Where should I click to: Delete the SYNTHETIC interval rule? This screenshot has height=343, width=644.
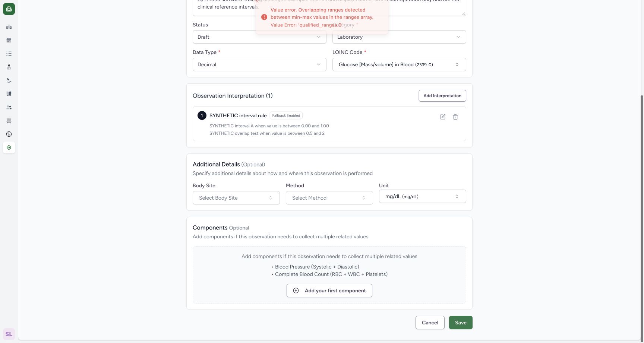455,117
